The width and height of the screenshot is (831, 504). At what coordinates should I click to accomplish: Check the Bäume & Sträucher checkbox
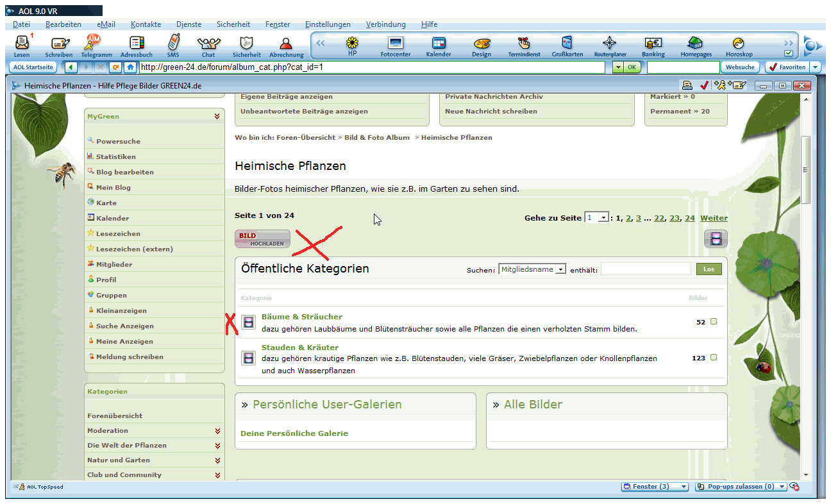coord(714,322)
